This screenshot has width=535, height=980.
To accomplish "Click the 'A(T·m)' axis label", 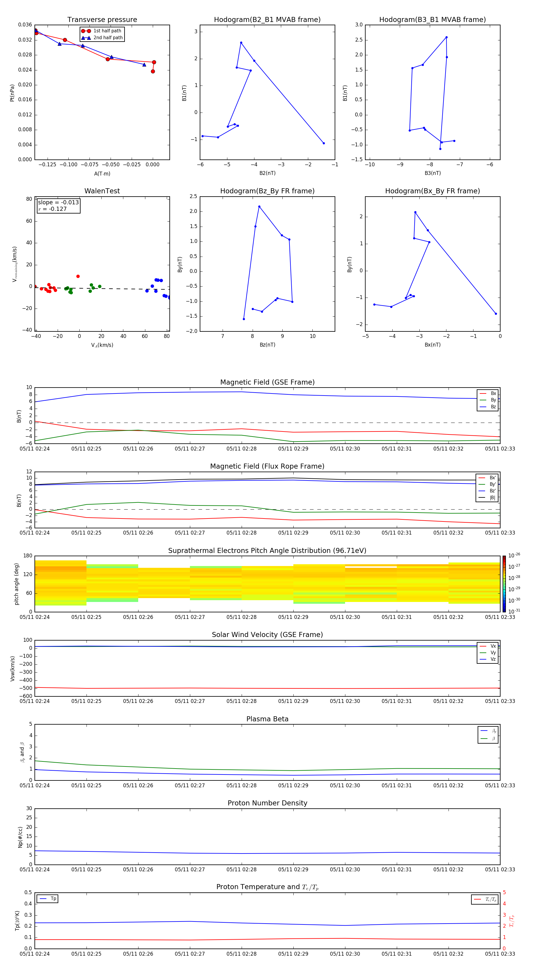I will pyautogui.click(x=102, y=173).
